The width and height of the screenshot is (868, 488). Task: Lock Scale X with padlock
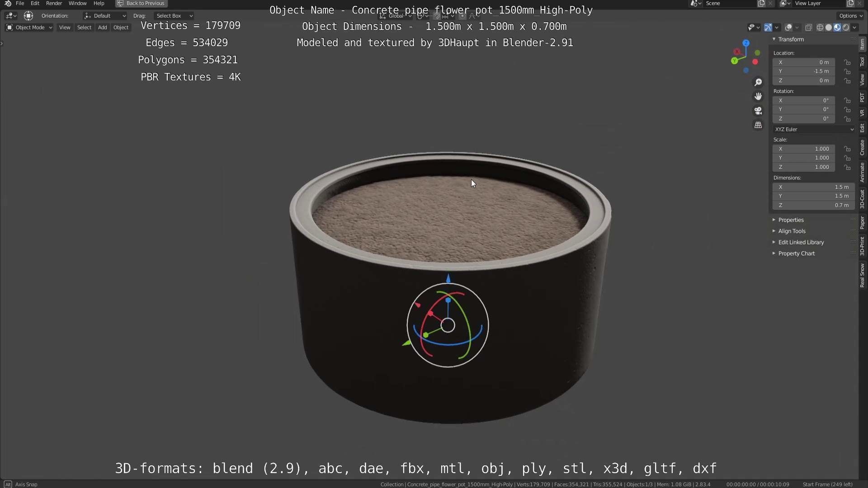click(848, 149)
